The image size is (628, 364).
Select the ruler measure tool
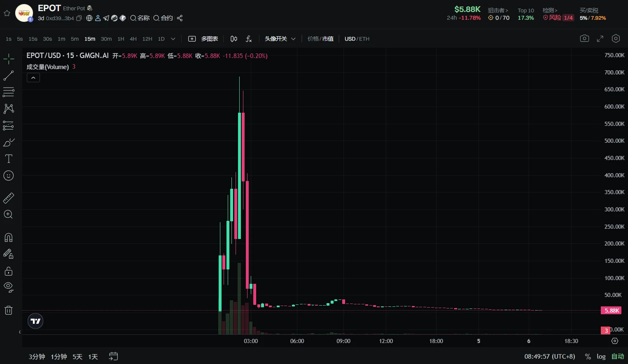point(9,198)
